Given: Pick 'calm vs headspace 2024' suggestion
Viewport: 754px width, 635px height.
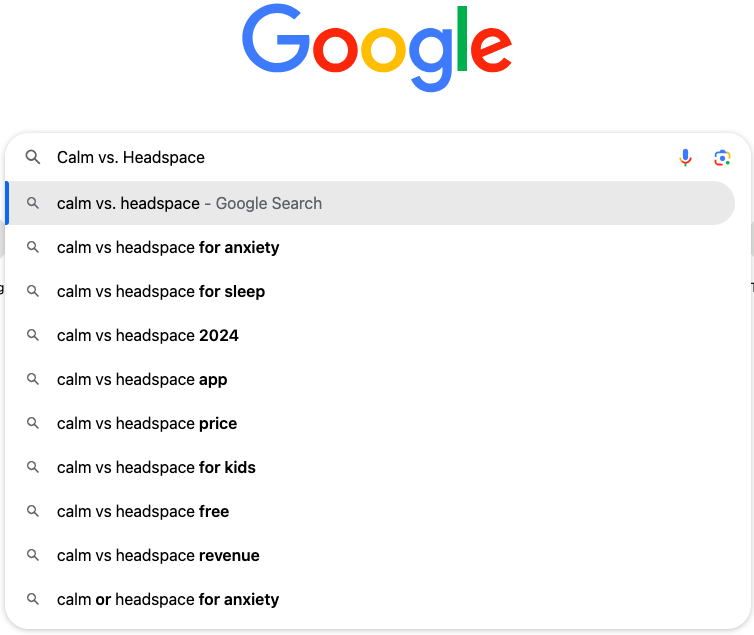Looking at the screenshot, I should click(148, 335).
